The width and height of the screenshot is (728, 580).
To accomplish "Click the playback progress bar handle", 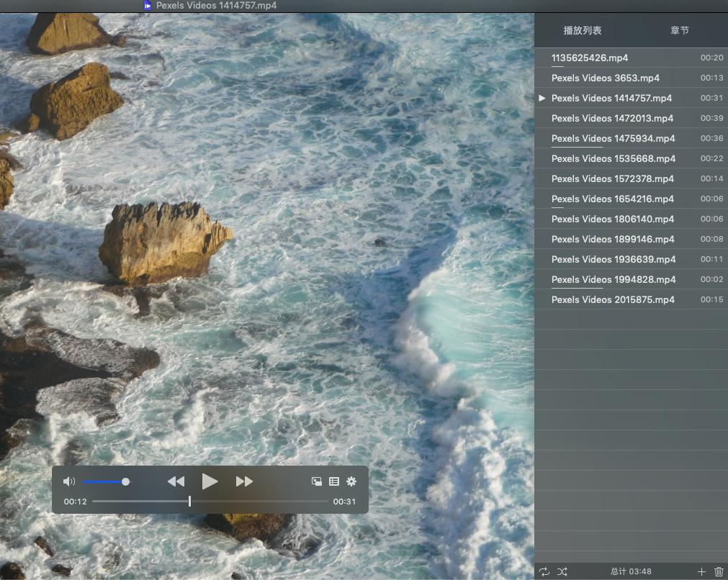I will coord(189,501).
